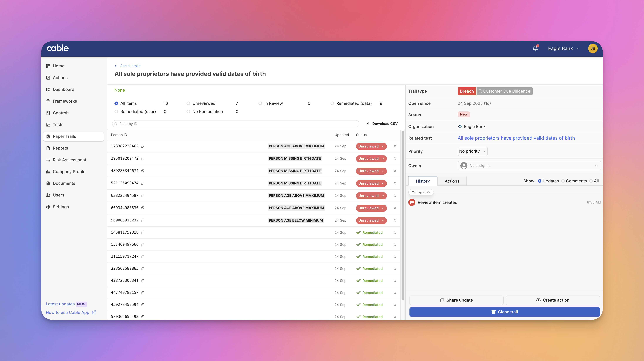
Task: Select the Unreviewed filter radio button
Action: [x=188, y=103]
